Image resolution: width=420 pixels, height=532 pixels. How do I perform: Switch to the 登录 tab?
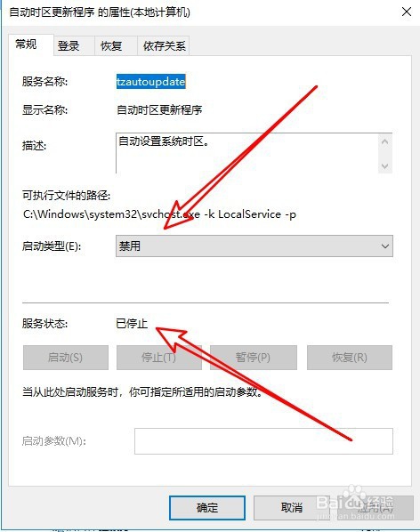point(74,45)
